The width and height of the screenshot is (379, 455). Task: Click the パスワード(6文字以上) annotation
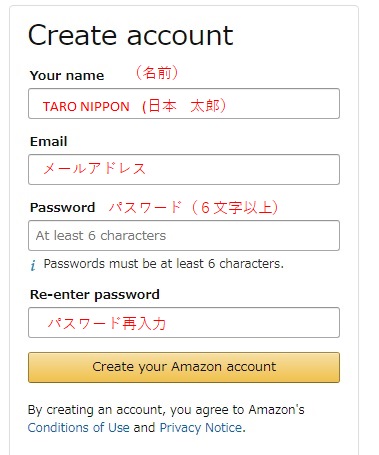click(x=194, y=207)
